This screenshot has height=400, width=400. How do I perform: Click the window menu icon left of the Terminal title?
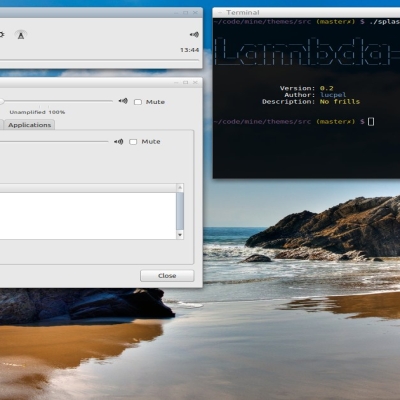point(220,13)
